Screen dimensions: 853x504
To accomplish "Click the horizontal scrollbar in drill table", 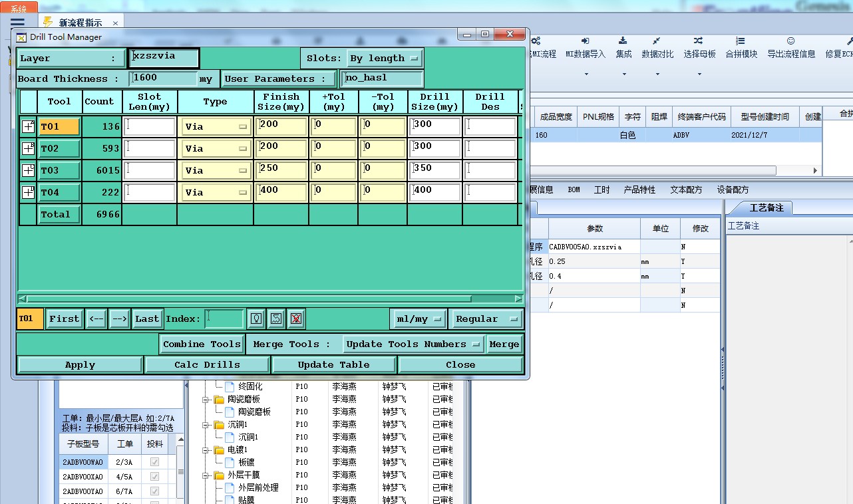I will pos(248,299).
